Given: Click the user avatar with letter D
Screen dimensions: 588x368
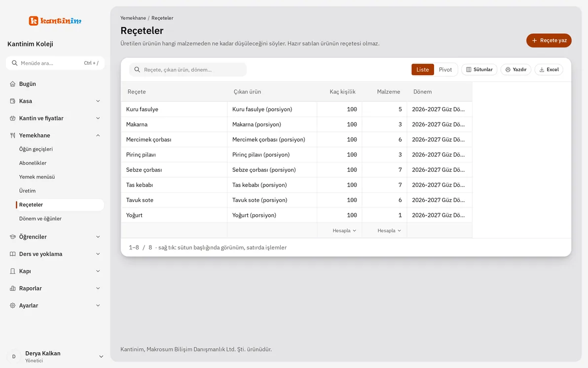Looking at the screenshot, I should tap(14, 357).
